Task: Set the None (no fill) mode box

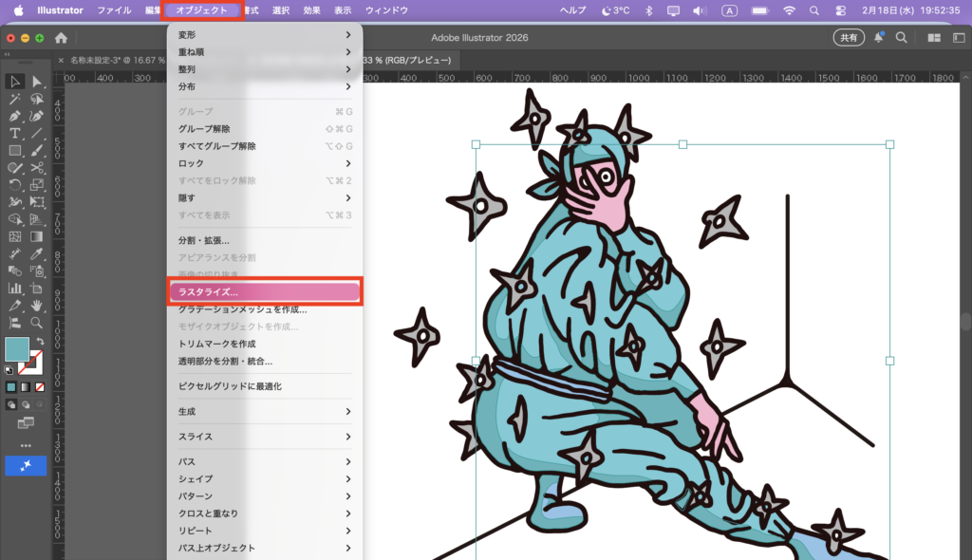Action: [39, 387]
